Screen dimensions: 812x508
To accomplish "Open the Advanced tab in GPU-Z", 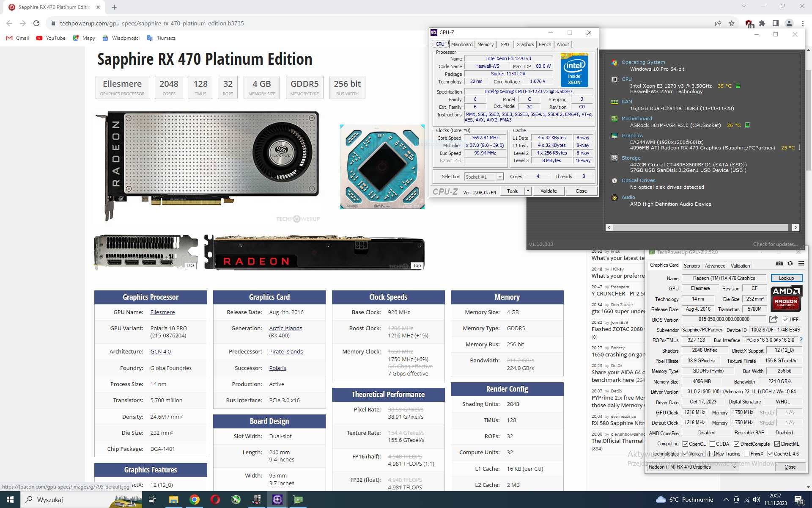I will pyautogui.click(x=715, y=266).
